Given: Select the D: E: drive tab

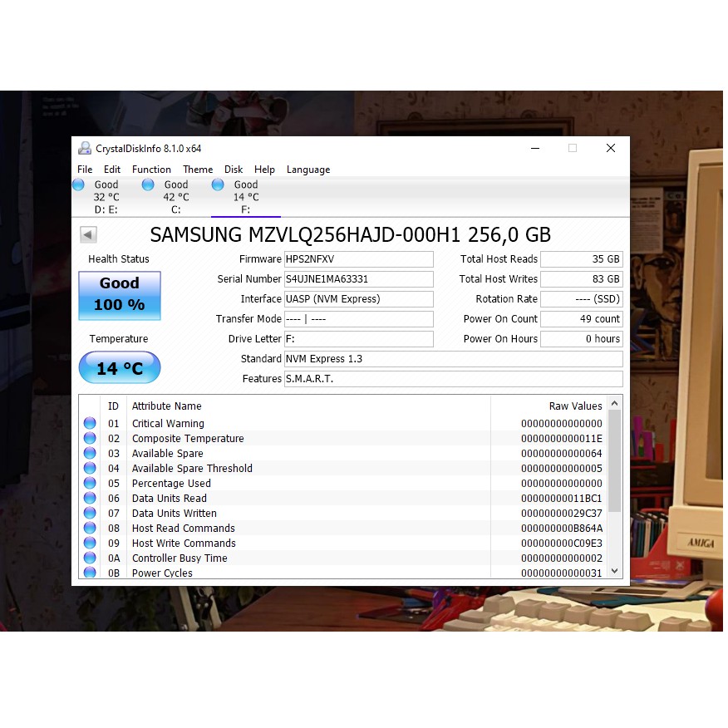Looking at the screenshot, I should [x=106, y=196].
